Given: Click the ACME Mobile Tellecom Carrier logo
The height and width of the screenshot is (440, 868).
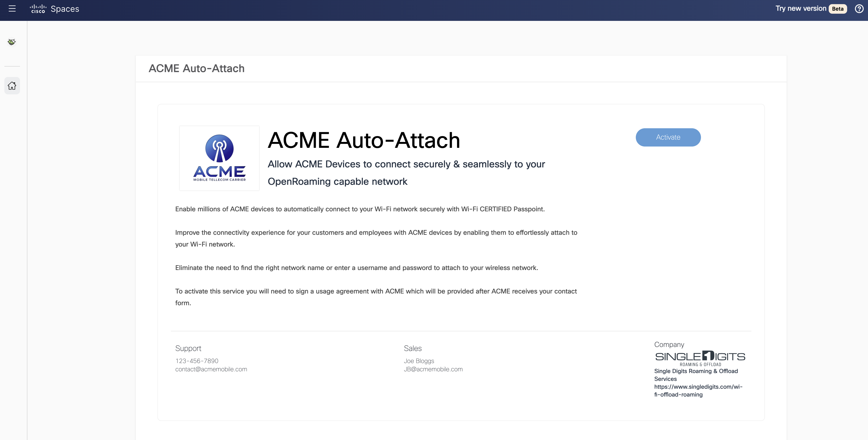Looking at the screenshot, I should pyautogui.click(x=219, y=158).
